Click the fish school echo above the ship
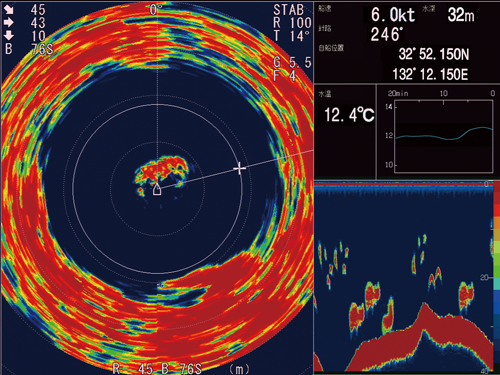The width and height of the screenshot is (500, 375). click(162, 173)
